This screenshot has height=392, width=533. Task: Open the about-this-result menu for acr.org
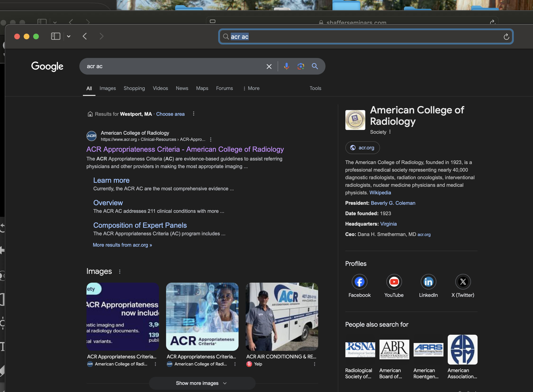pos(211,139)
